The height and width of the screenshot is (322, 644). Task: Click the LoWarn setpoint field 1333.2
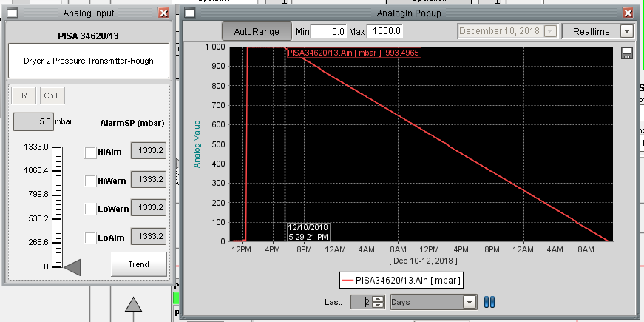149,208
